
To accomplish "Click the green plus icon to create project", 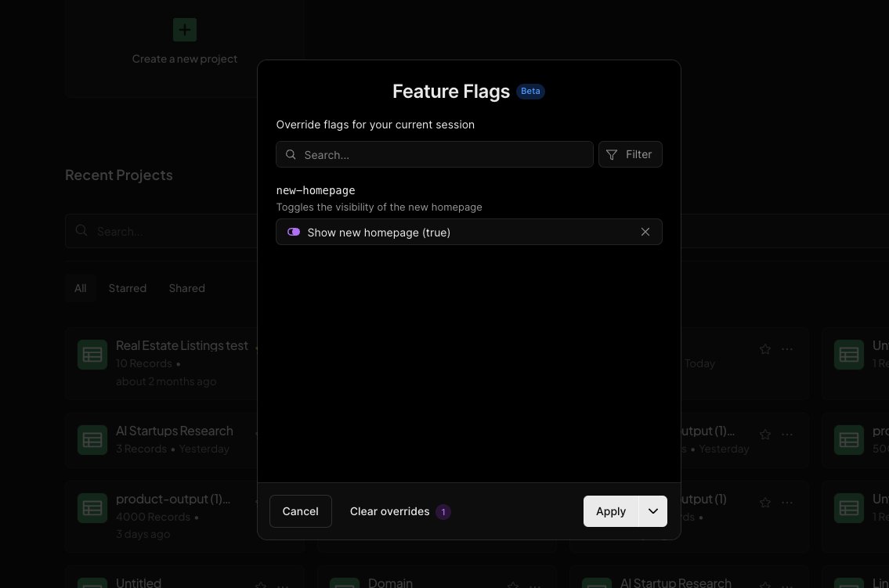I will tap(185, 30).
